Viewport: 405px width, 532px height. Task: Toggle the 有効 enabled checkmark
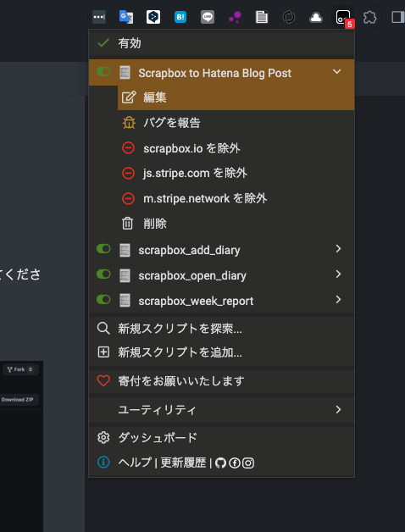point(103,42)
